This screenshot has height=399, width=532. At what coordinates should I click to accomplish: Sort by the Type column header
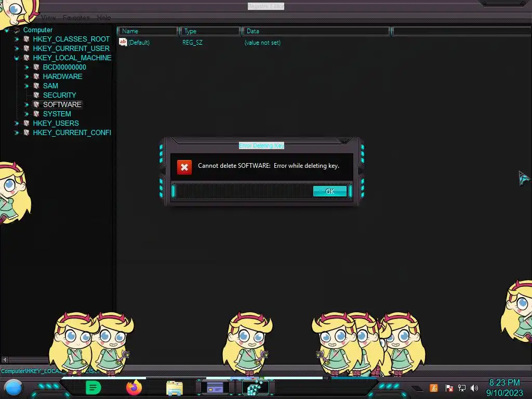coord(210,31)
